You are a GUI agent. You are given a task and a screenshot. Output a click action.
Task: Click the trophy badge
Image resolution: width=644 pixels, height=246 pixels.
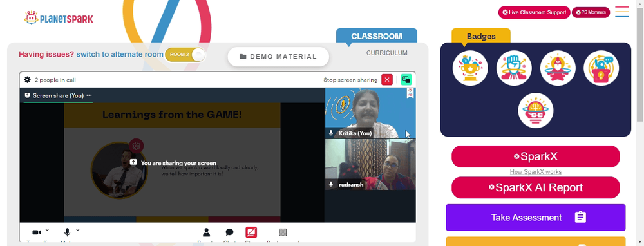tap(470, 68)
